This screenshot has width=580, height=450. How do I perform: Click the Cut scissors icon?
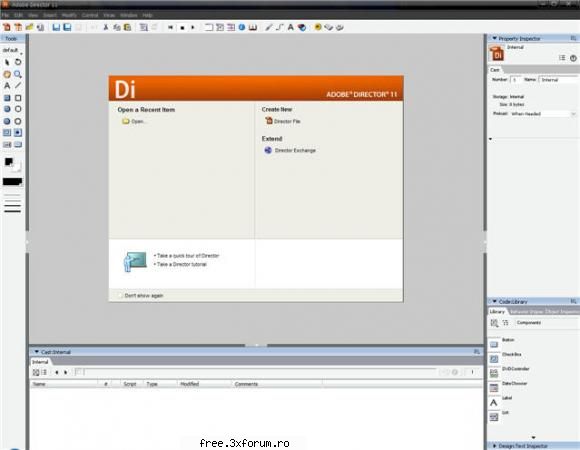[x=105, y=27]
